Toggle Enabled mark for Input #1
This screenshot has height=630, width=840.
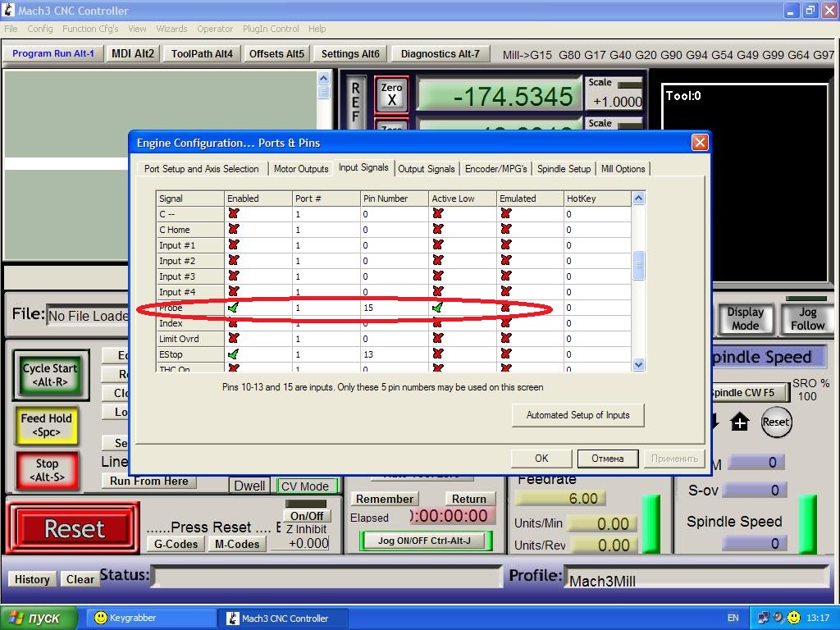click(233, 244)
